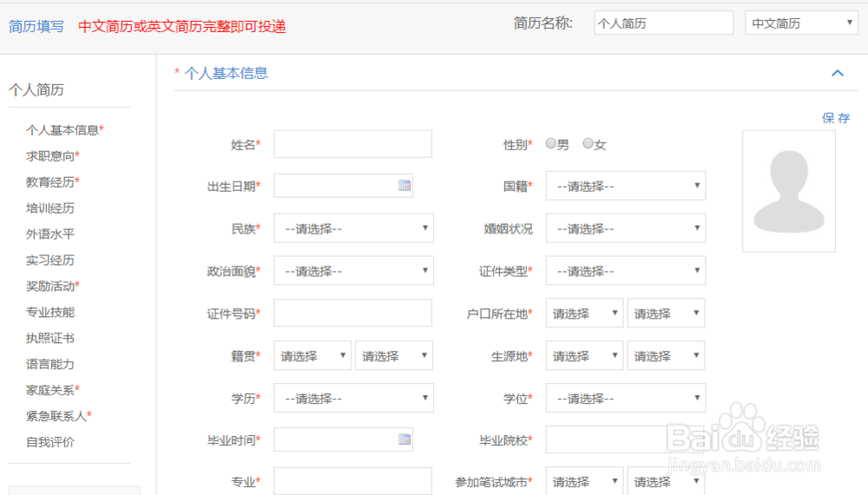Screen dimensions: 868x495
Task: Focus the 证件号码 input field
Action: point(352,313)
